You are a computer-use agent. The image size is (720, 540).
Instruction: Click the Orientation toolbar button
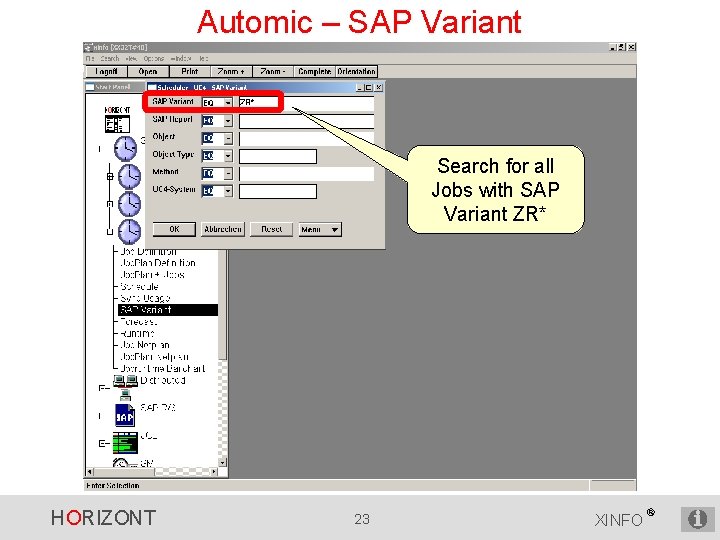(356, 72)
